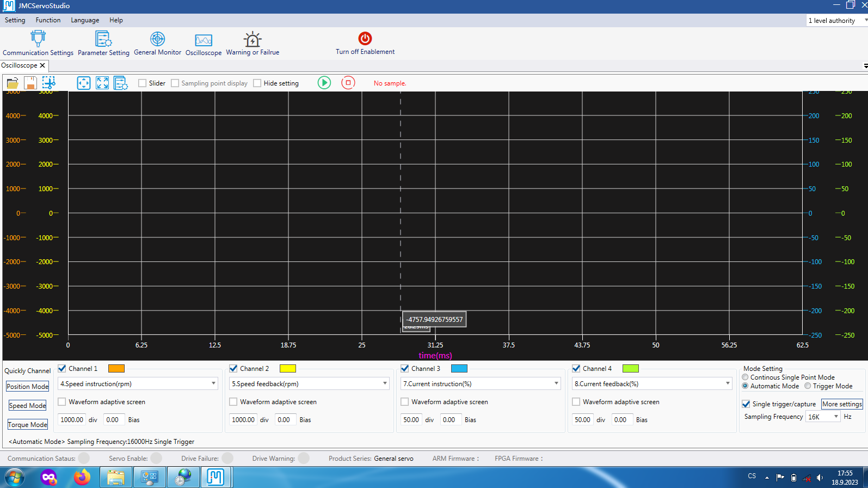
Task: Open the Language menu
Action: (85, 20)
